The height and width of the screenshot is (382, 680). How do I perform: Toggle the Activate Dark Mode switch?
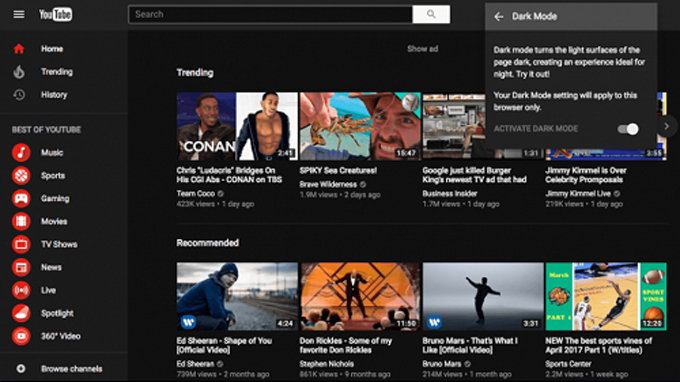tap(628, 129)
